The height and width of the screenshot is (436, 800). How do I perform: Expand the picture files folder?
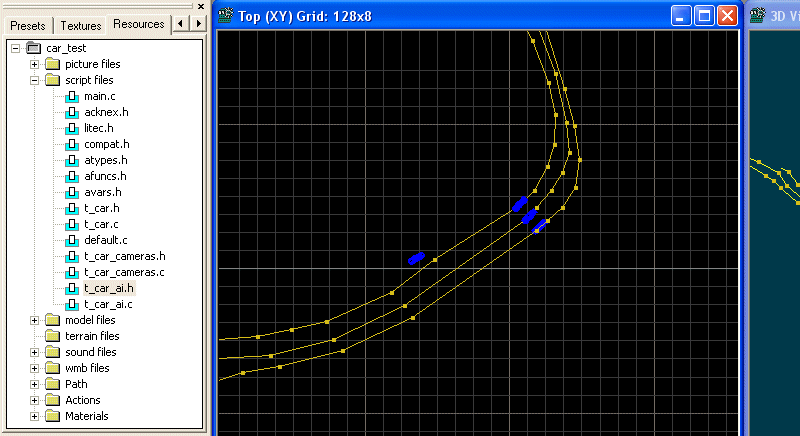(35, 64)
